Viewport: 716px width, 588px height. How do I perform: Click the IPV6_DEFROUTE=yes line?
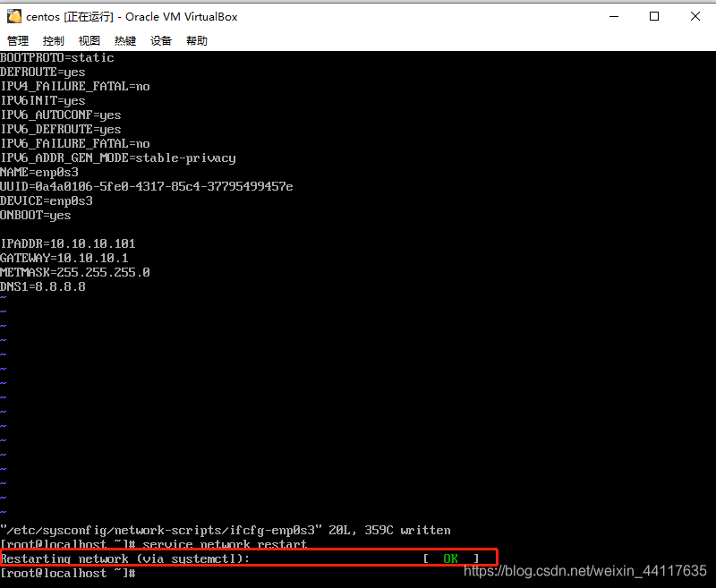[61, 129]
